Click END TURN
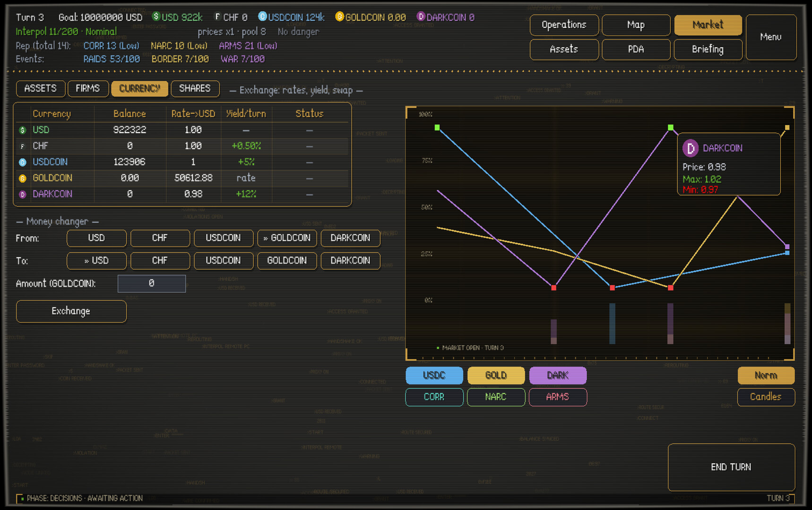Screen dimensions: 812x510 [x=731, y=467]
